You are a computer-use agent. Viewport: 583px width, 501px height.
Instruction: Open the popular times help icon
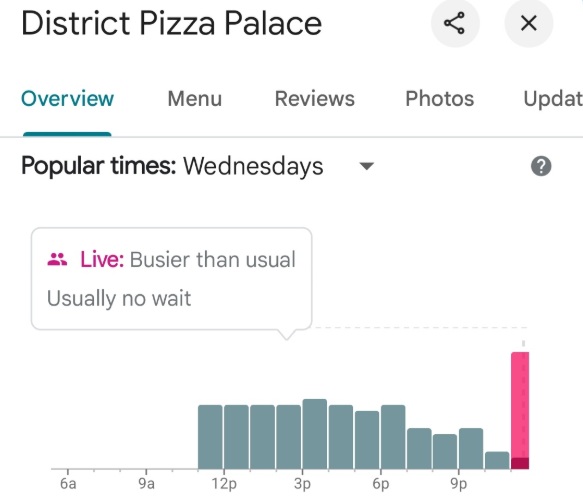click(x=541, y=166)
